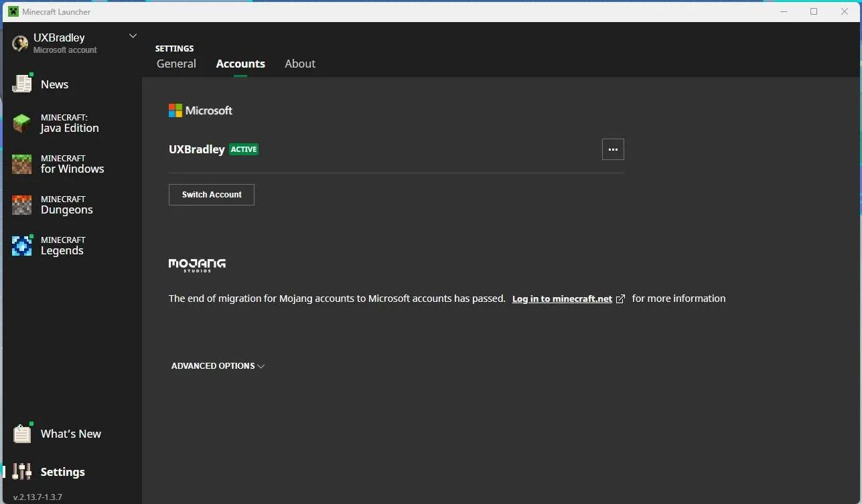This screenshot has width=862, height=504.
Task: Open the What's New label
Action: click(x=71, y=434)
